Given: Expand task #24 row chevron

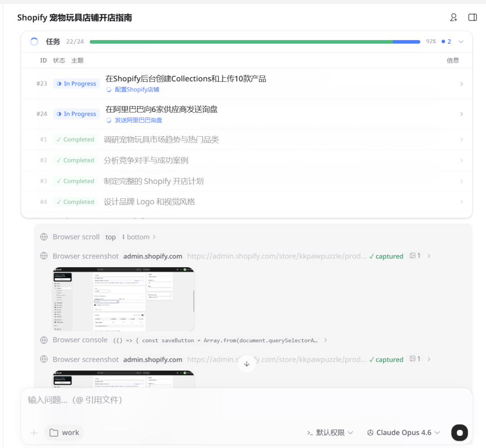Looking at the screenshot, I should point(462,114).
